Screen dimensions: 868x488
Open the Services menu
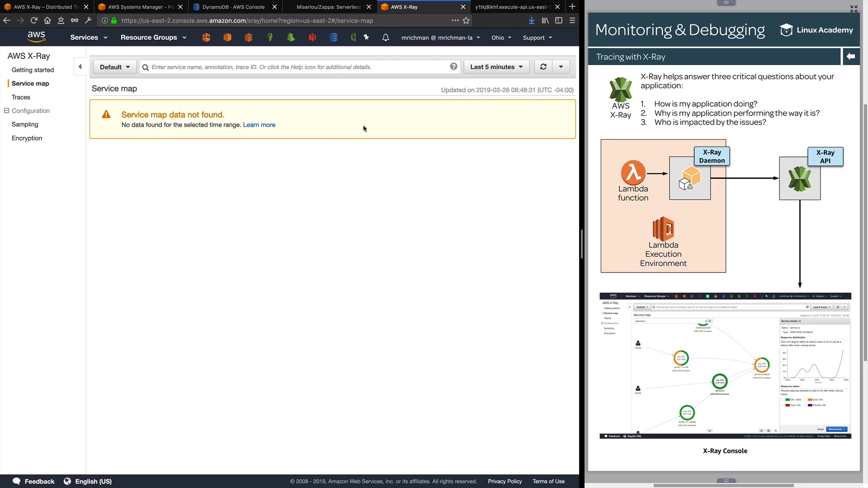coord(89,38)
